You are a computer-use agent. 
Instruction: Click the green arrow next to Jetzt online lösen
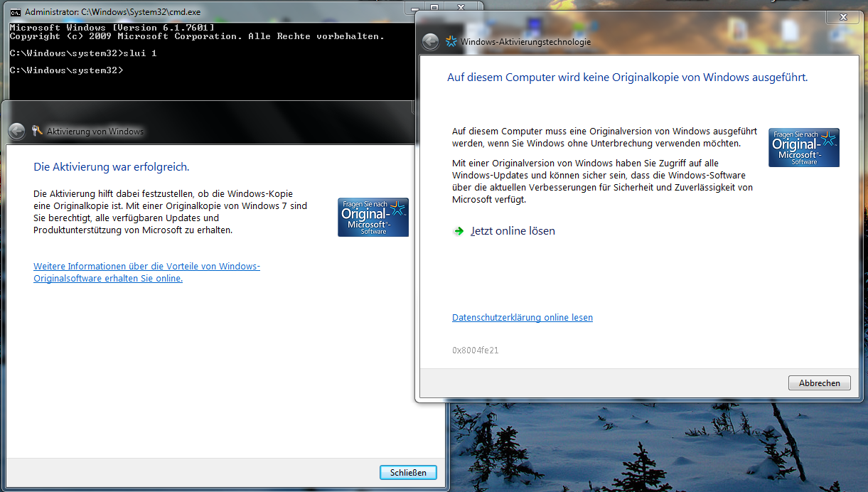click(x=459, y=231)
